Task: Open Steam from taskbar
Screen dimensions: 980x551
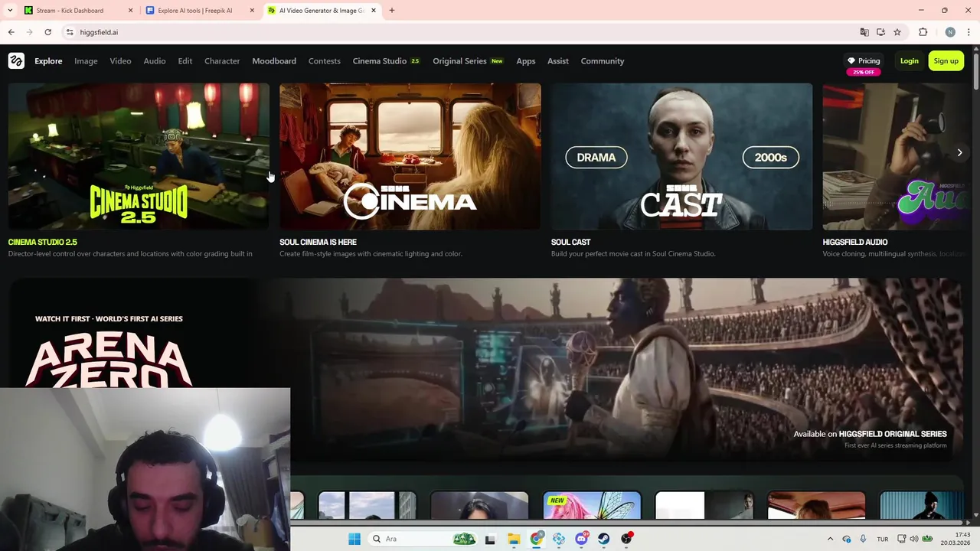Action: (603, 539)
